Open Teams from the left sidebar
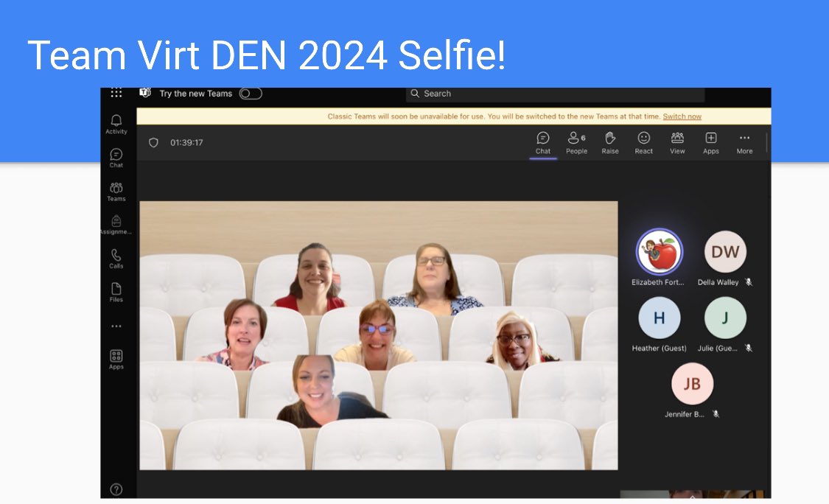The width and height of the screenshot is (829, 504). 116,189
